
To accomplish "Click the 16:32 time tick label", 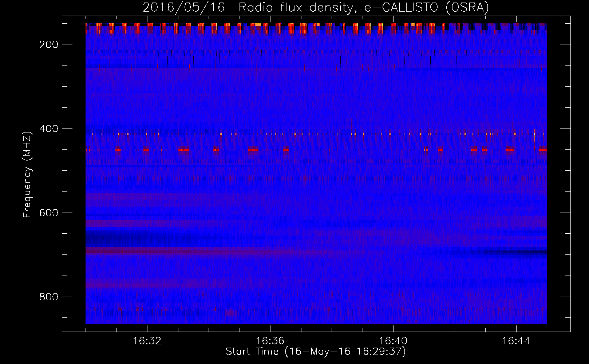I will tap(147, 341).
